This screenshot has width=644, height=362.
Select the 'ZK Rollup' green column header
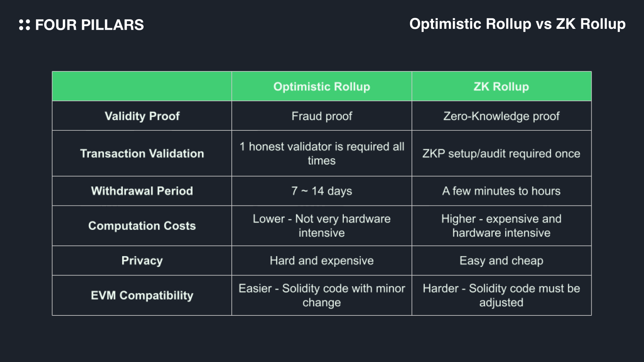(x=501, y=86)
